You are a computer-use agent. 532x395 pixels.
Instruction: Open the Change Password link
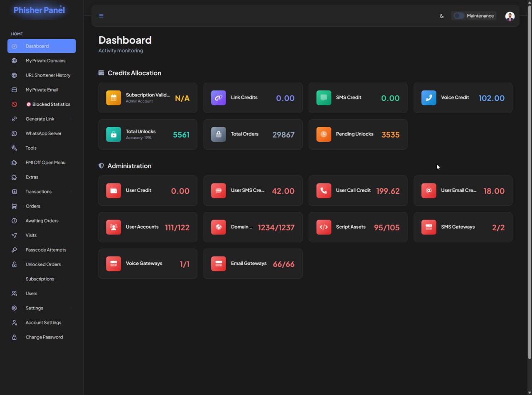coord(44,337)
